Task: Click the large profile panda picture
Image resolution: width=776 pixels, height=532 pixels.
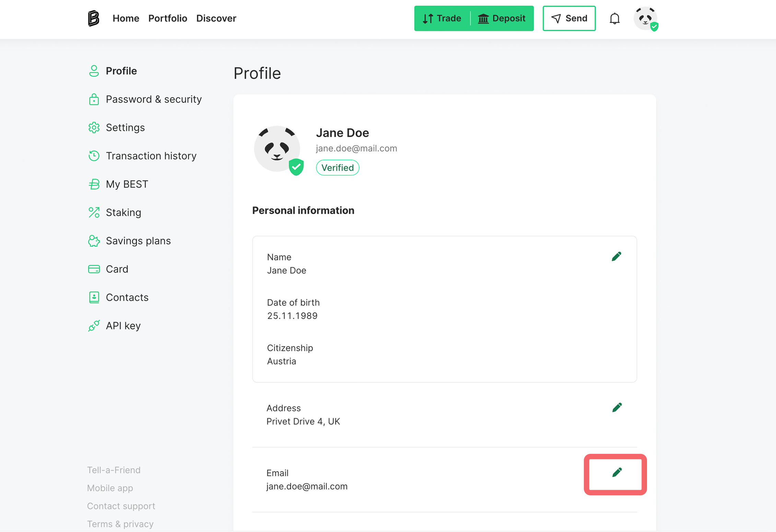Action: tap(277, 149)
